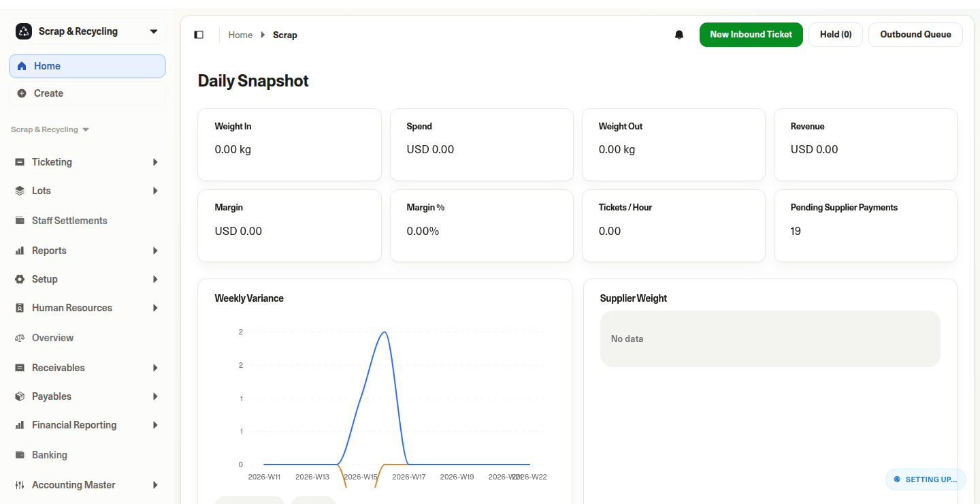Expand the Ticketing submenu arrow
Viewport: 980px width, 504px height.
pyautogui.click(x=155, y=162)
